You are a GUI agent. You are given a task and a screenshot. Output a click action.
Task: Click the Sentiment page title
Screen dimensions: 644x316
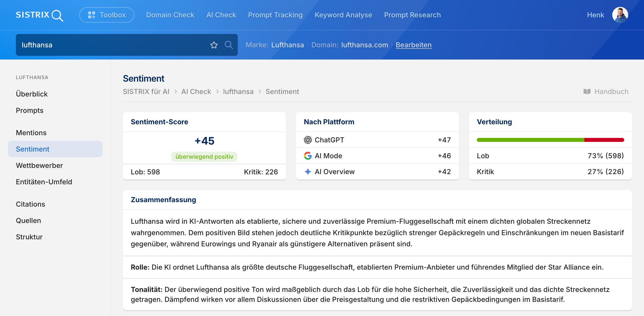(x=143, y=79)
